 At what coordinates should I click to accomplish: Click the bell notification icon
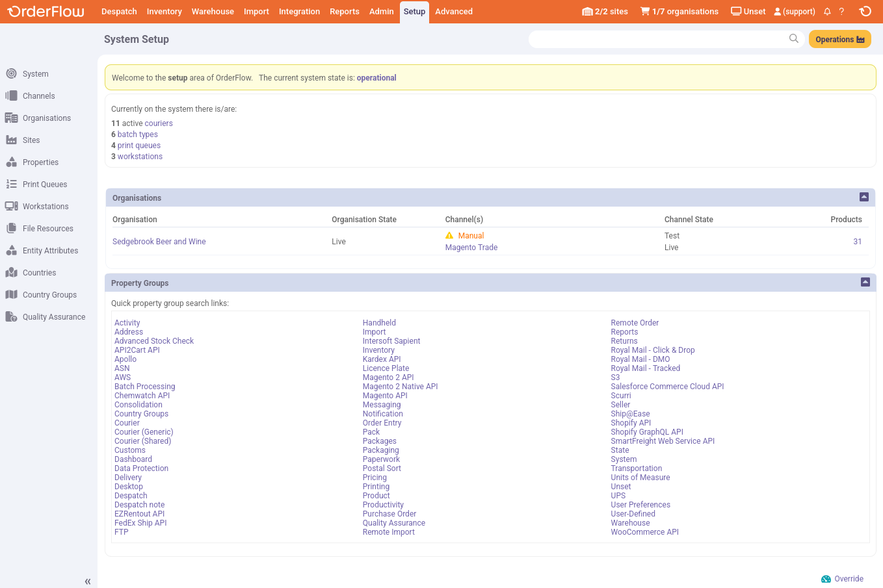point(826,11)
